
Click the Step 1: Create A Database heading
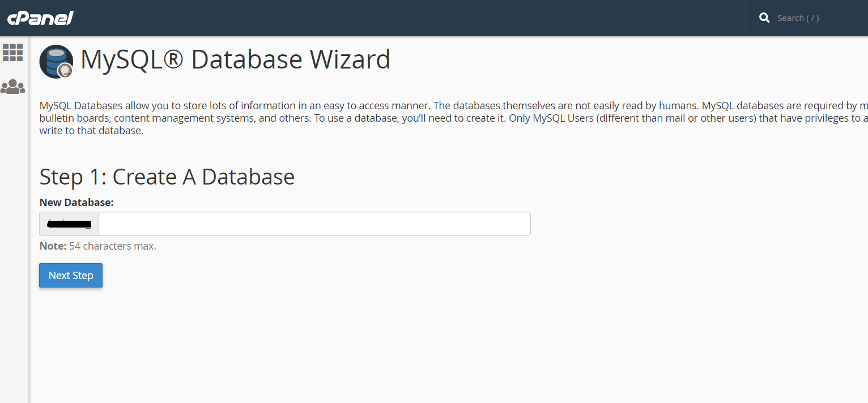[x=167, y=177]
